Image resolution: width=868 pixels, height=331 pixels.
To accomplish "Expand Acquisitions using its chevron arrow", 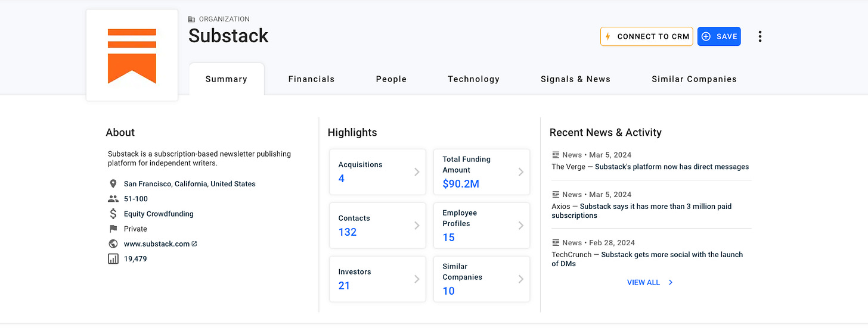I will 417,172.
